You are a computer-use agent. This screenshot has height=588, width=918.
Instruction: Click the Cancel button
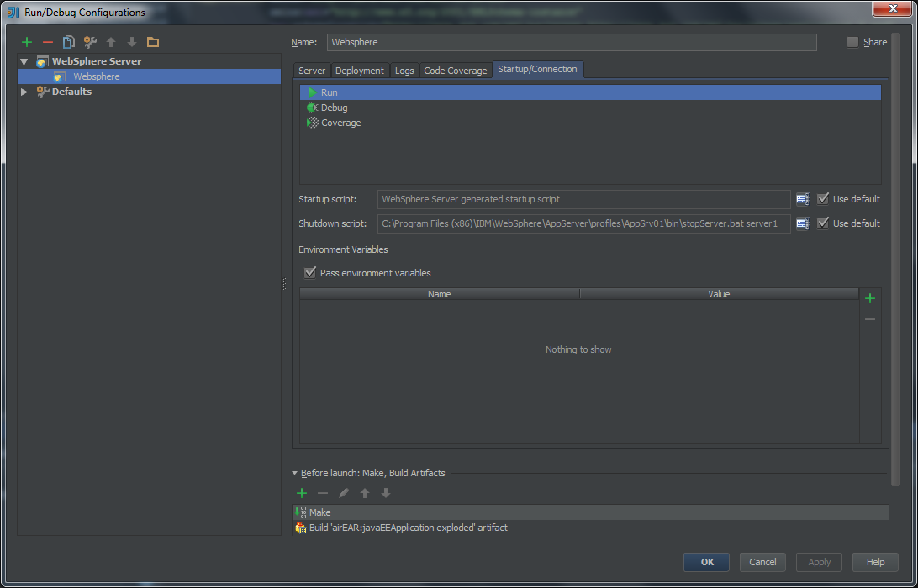762,562
